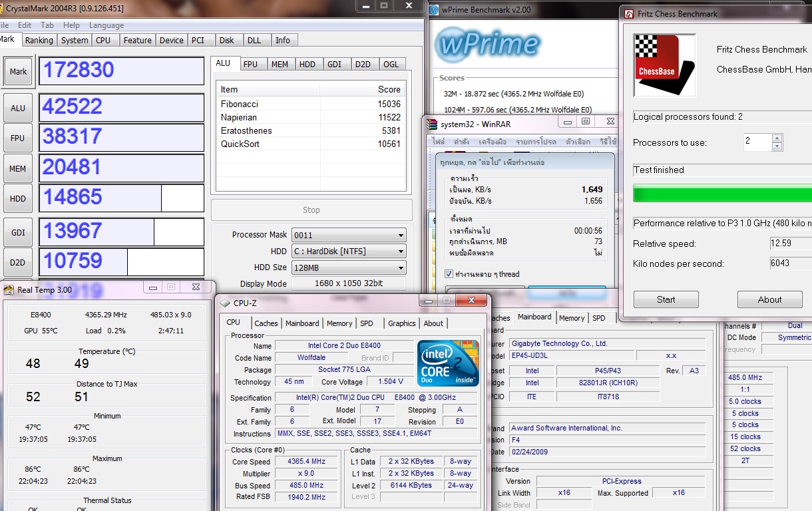
Task: Switch to the Feature tab in CrystalMark
Action: [x=138, y=40]
